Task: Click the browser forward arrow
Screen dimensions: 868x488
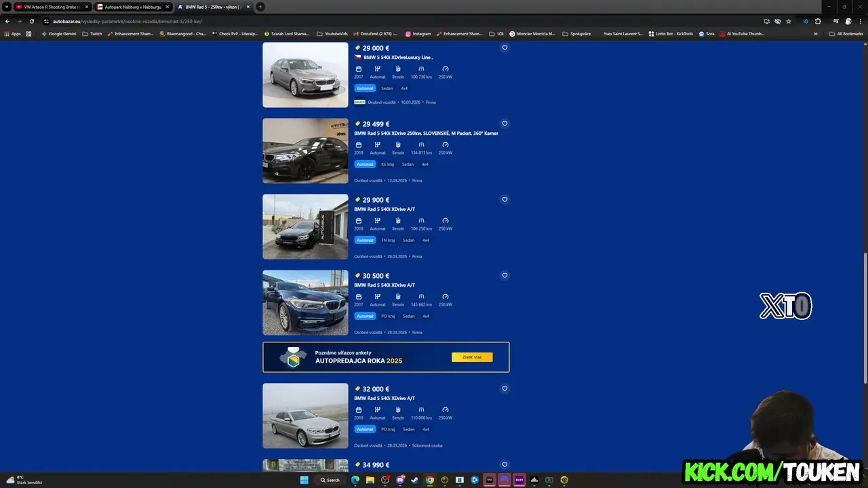Action: (x=19, y=21)
